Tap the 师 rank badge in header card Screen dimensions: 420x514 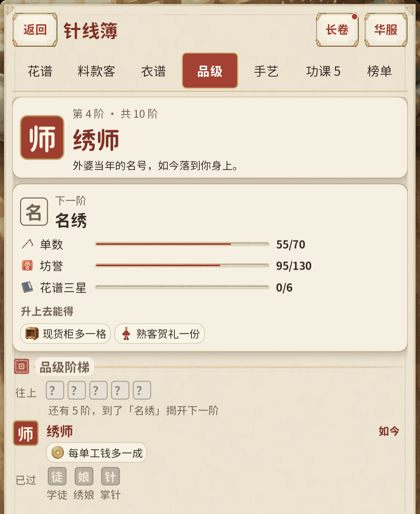point(42,138)
